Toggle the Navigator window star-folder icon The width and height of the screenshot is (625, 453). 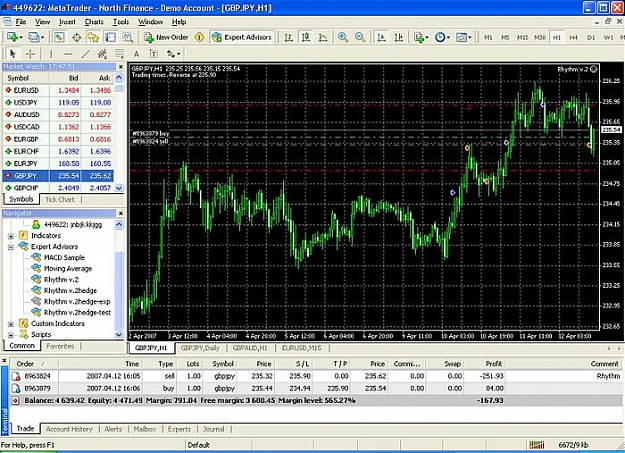[x=93, y=37]
